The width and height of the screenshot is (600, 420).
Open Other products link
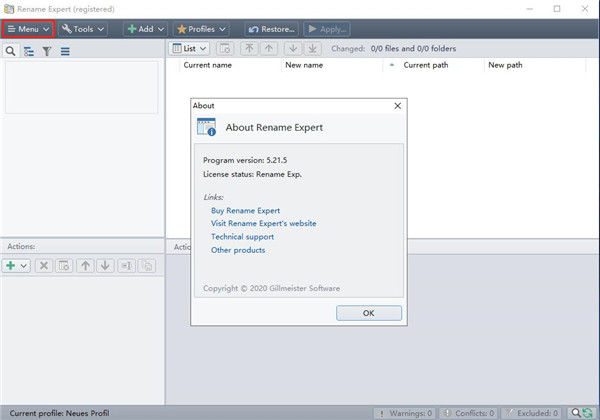(x=238, y=250)
